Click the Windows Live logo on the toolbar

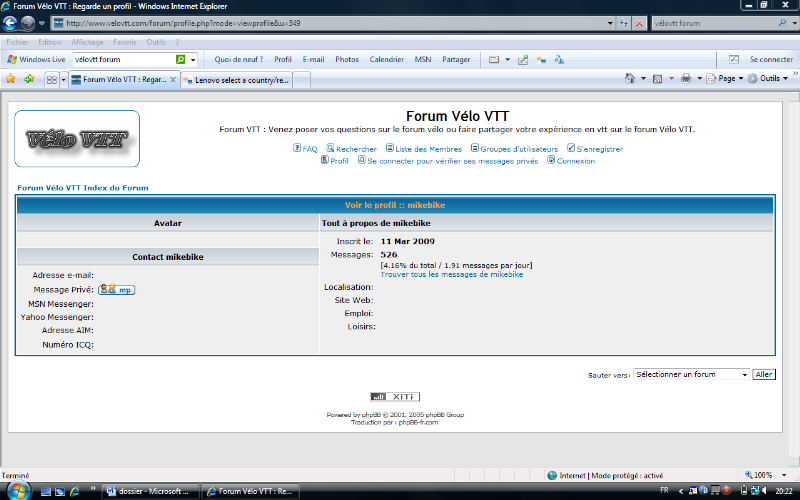(x=36, y=59)
